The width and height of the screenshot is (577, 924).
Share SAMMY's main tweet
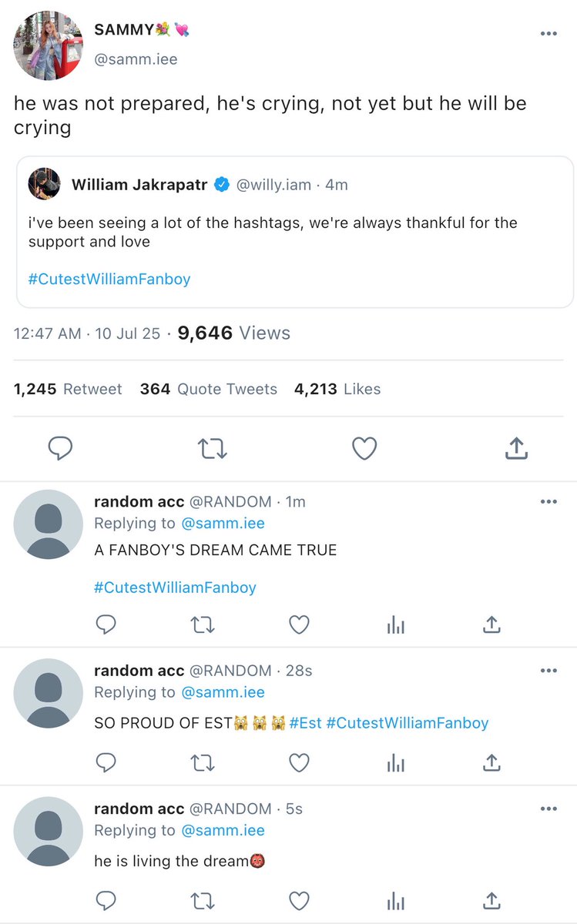coord(516,448)
